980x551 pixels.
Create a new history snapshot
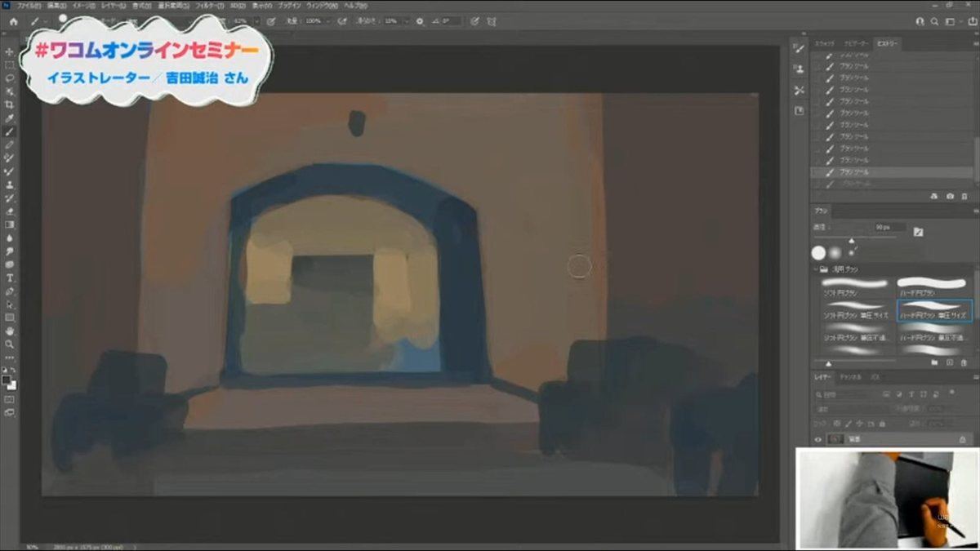click(x=950, y=197)
